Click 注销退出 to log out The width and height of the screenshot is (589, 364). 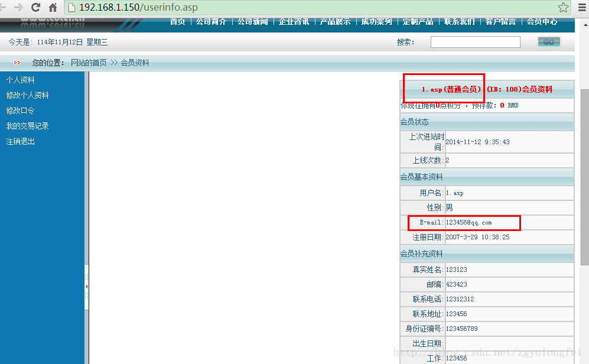(x=20, y=141)
